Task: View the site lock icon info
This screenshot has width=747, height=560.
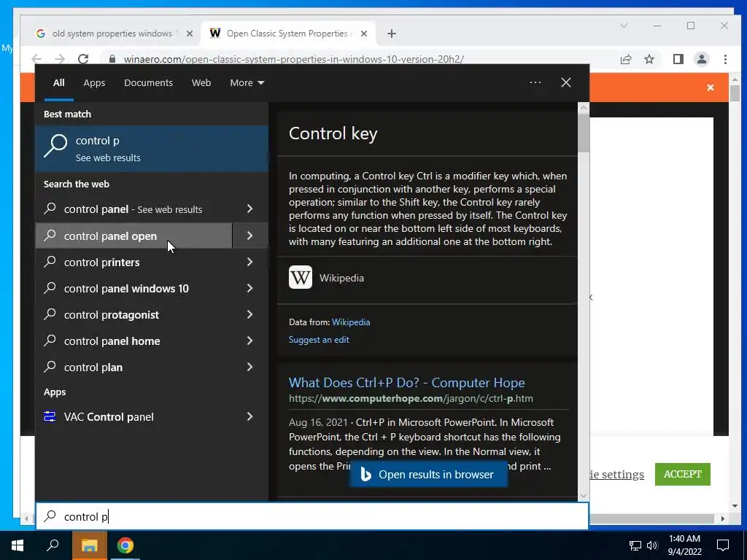Action: (112, 59)
